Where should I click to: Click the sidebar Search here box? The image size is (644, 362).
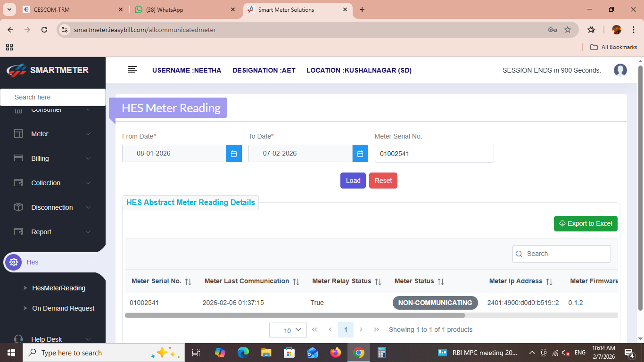[x=53, y=97]
